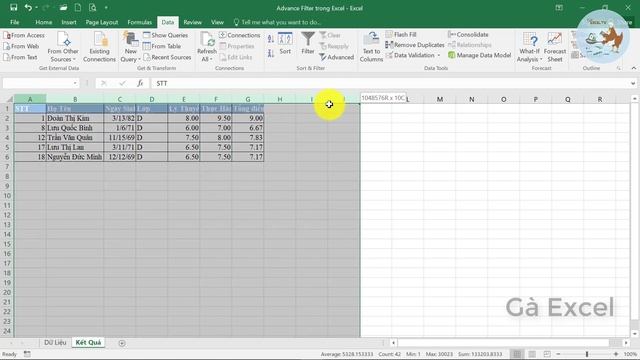This screenshot has width=640, height=360.
Task: Switch to Page Layout view in status bar
Action: [532, 354]
